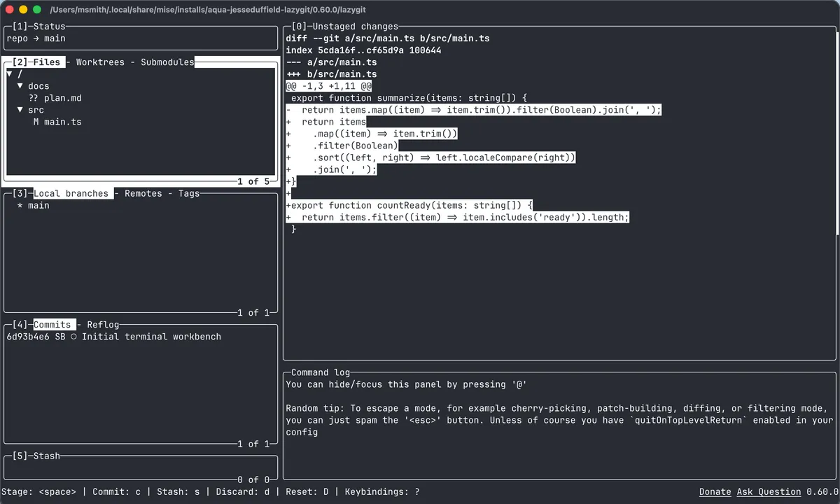The width and height of the screenshot is (840, 504).
Task: Click the 'Commit: c' keybinding hint
Action: pos(116,492)
